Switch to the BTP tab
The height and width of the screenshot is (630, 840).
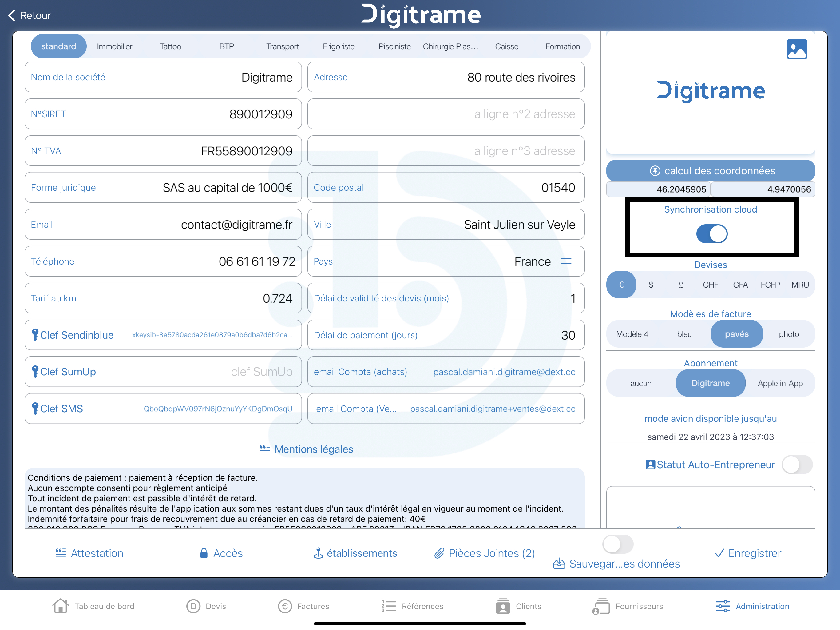[x=227, y=46]
